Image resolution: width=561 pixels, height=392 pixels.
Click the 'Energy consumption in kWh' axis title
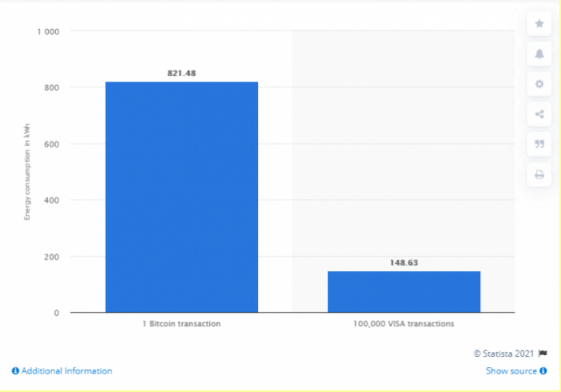(x=26, y=171)
